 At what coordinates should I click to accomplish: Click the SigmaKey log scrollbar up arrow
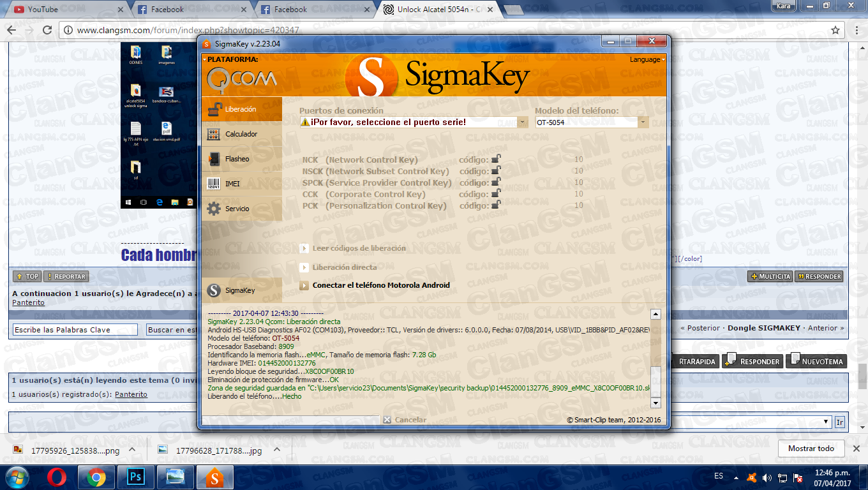(655, 314)
